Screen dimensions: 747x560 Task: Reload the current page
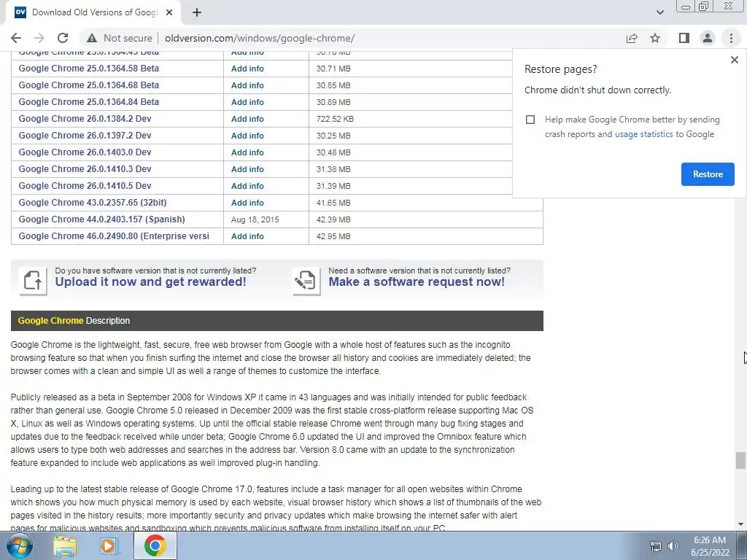pyautogui.click(x=63, y=38)
